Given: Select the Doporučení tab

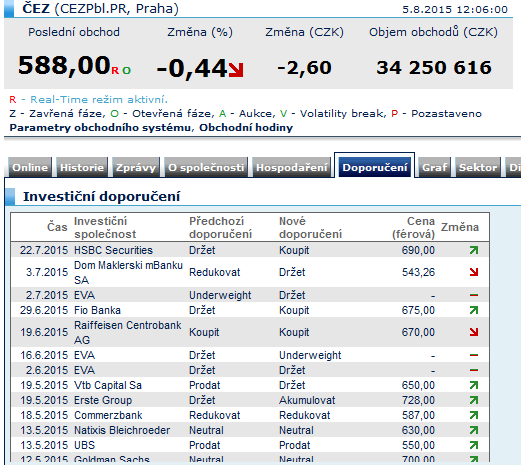Looking at the screenshot, I should [x=375, y=167].
